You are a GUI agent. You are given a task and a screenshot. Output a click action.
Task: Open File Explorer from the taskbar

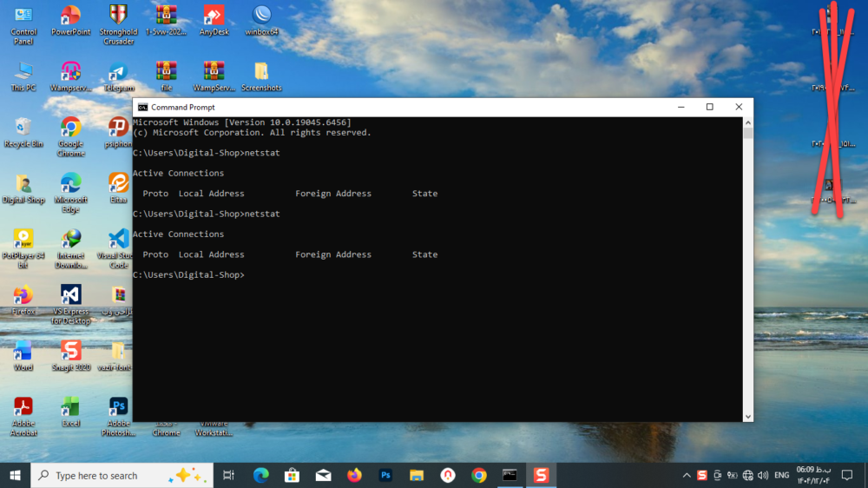click(x=417, y=475)
